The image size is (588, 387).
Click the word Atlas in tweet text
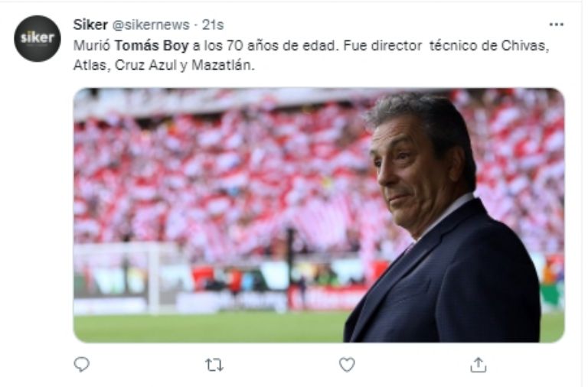(x=90, y=66)
